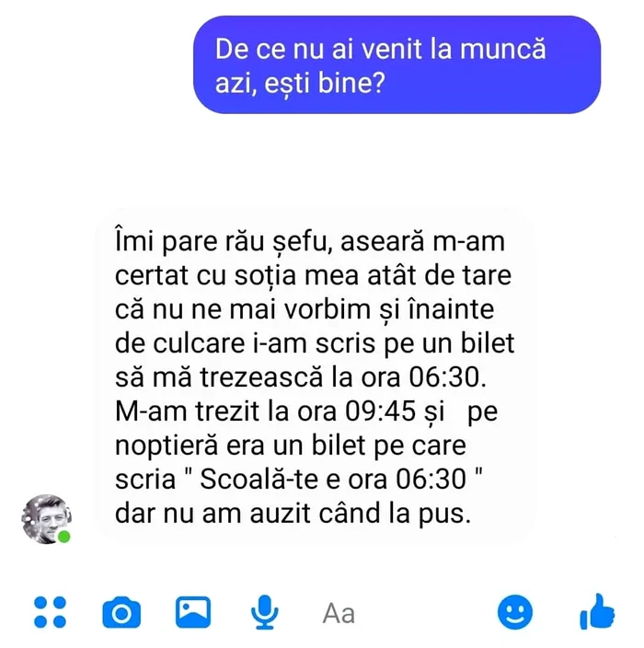Click the word 'noptieră' in the reply

coord(167,445)
